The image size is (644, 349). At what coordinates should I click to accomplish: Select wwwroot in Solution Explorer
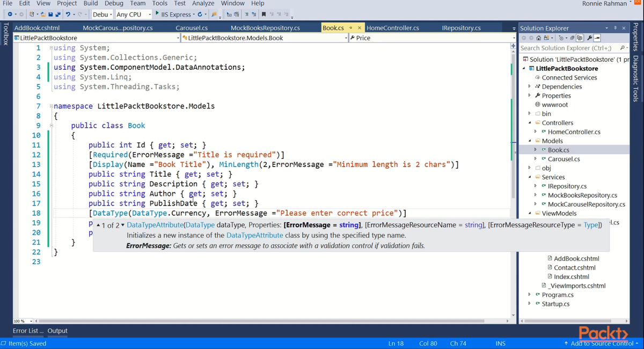point(555,105)
